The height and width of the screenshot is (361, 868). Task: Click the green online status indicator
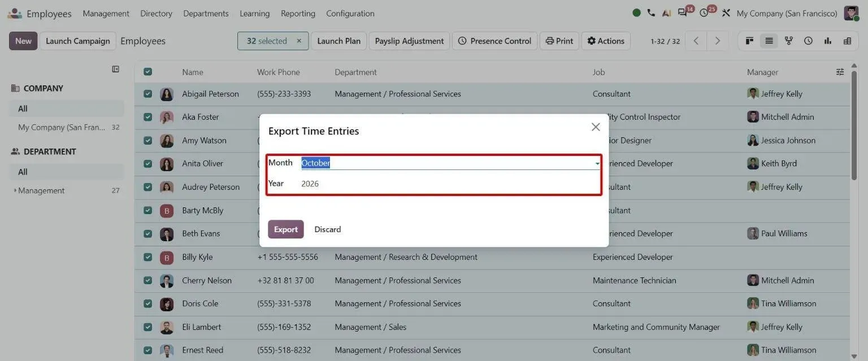(637, 13)
